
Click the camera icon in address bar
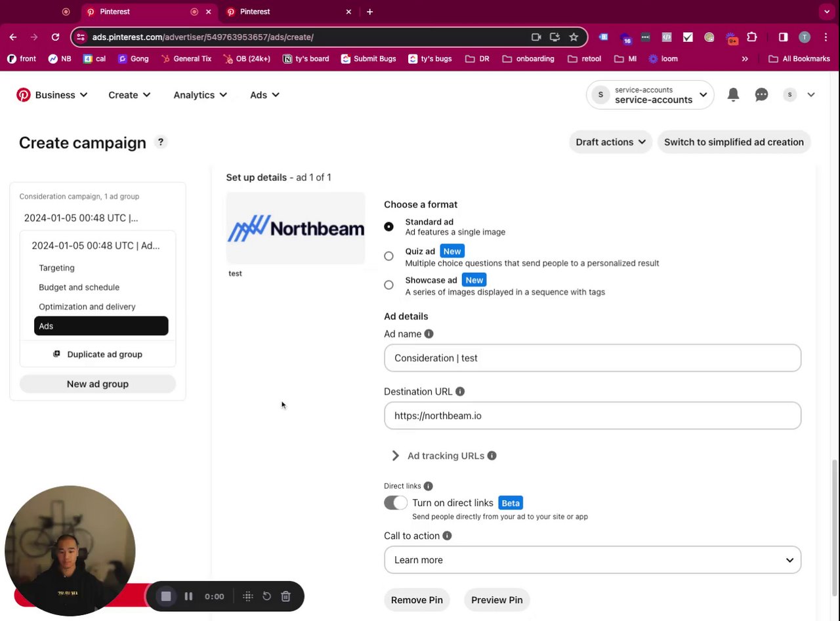pyautogui.click(x=536, y=37)
